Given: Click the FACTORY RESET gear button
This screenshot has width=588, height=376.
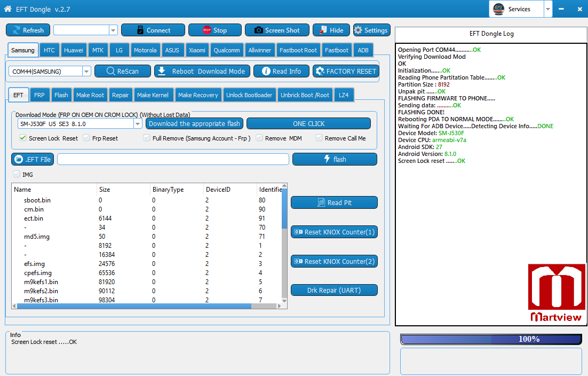Looking at the screenshot, I should pos(345,71).
